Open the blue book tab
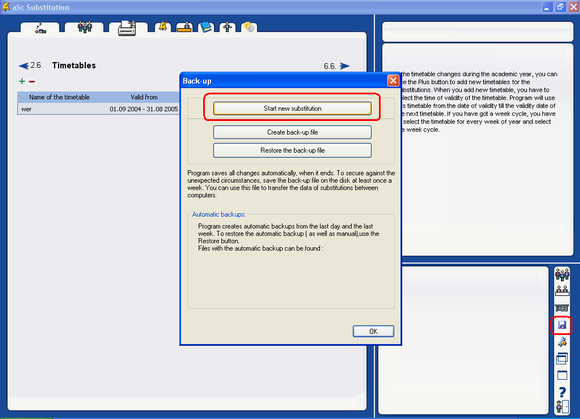 pyautogui.click(x=206, y=27)
